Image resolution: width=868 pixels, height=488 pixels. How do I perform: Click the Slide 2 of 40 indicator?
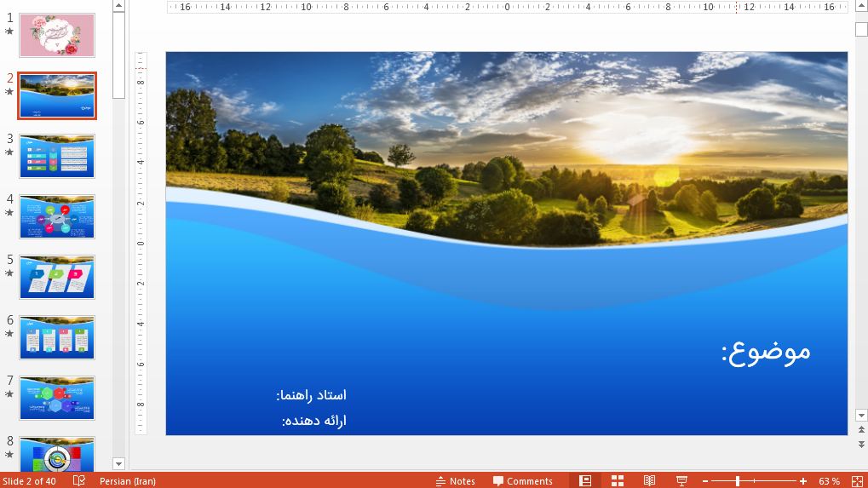pos(29,481)
